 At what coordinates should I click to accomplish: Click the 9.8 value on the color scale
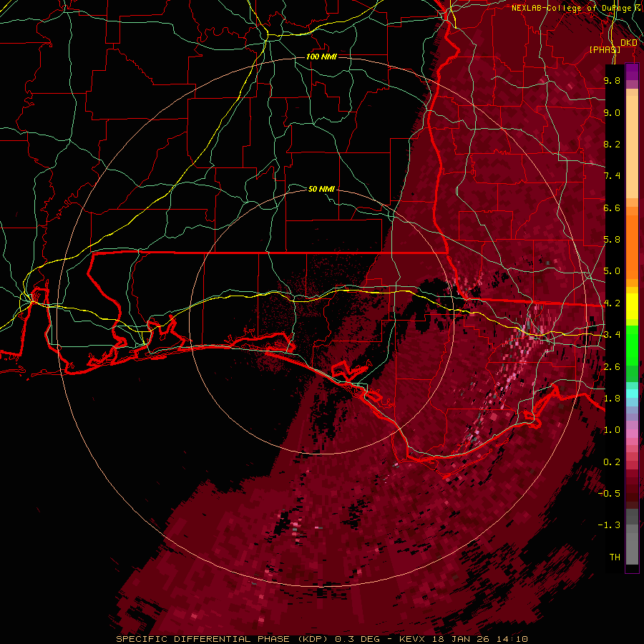(612, 80)
